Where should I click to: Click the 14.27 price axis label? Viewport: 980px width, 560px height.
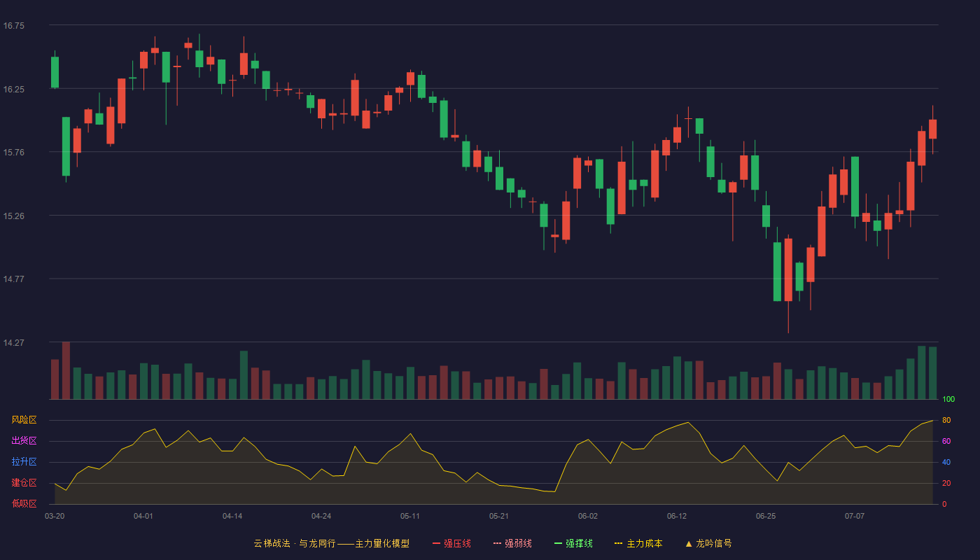(x=14, y=342)
